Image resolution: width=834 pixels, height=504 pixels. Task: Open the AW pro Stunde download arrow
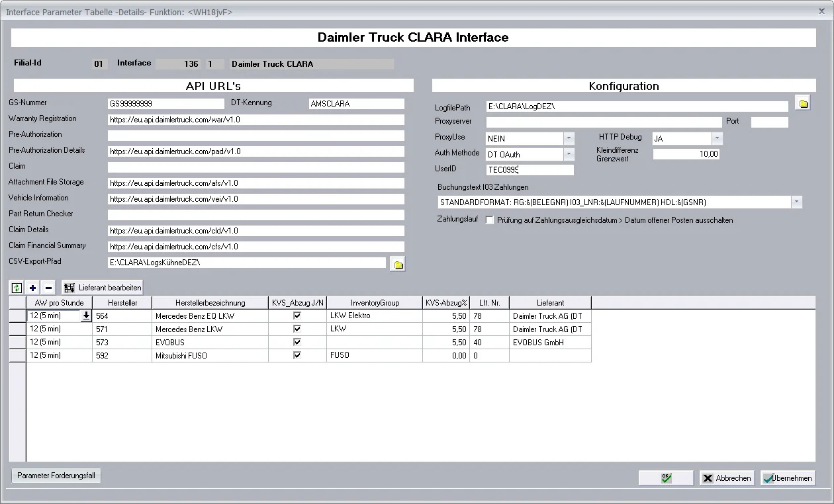pos(85,316)
